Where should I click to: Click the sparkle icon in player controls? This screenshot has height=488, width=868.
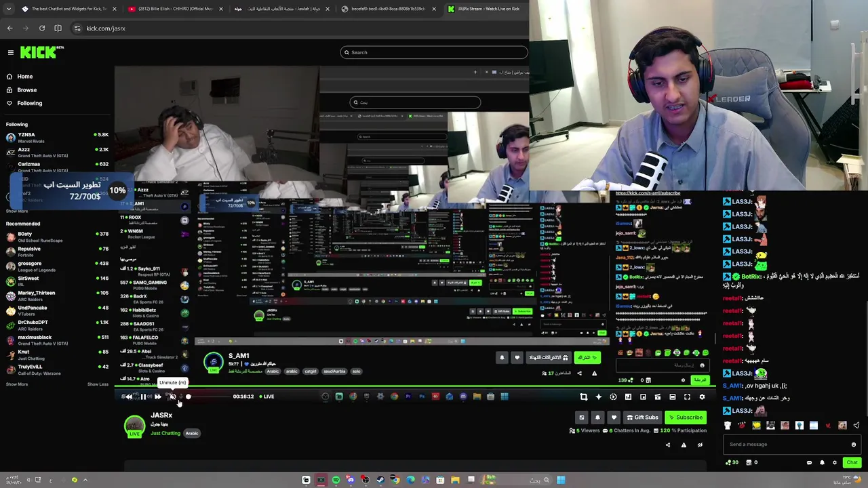click(x=599, y=397)
